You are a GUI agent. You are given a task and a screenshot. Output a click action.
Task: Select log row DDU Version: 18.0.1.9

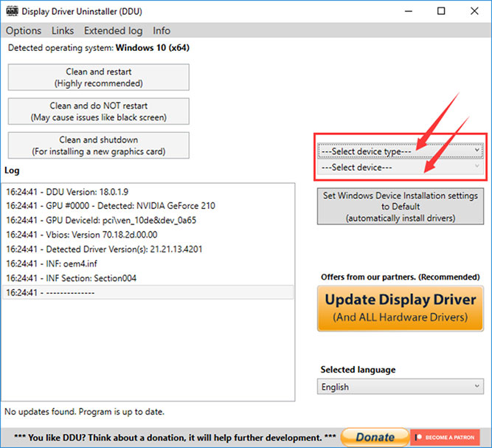point(148,191)
